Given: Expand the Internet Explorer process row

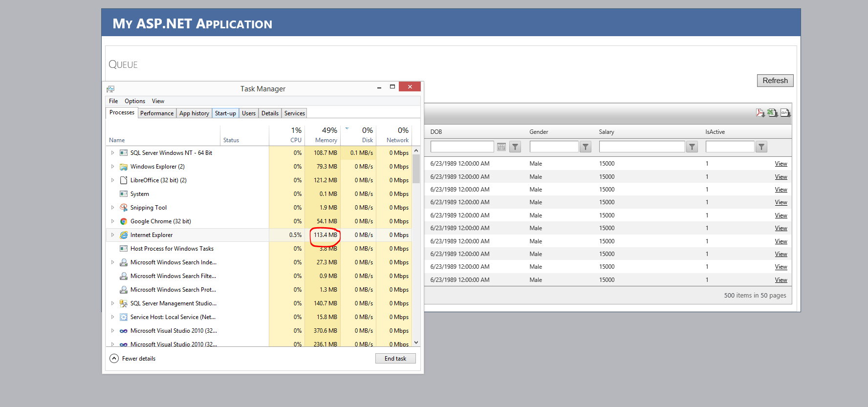Looking at the screenshot, I should (x=112, y=235).
